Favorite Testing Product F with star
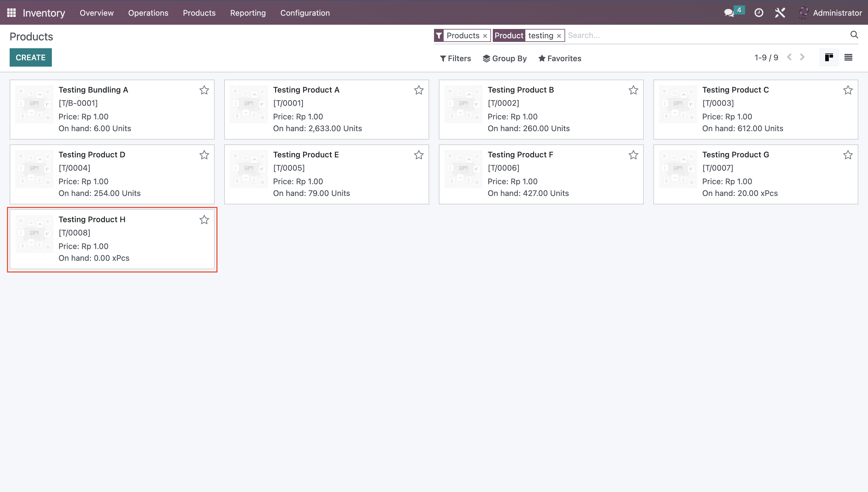This screenshot has height=492, width=868. pyautogui.click(x=633, y=155)
